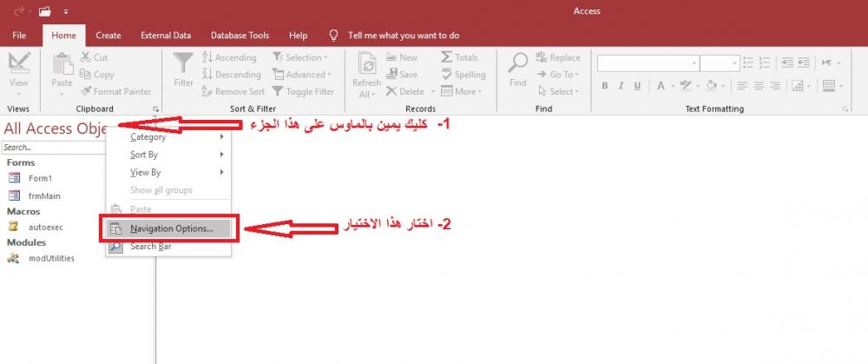
Task: Click the Refresh All icon
Action: (366, 64)
